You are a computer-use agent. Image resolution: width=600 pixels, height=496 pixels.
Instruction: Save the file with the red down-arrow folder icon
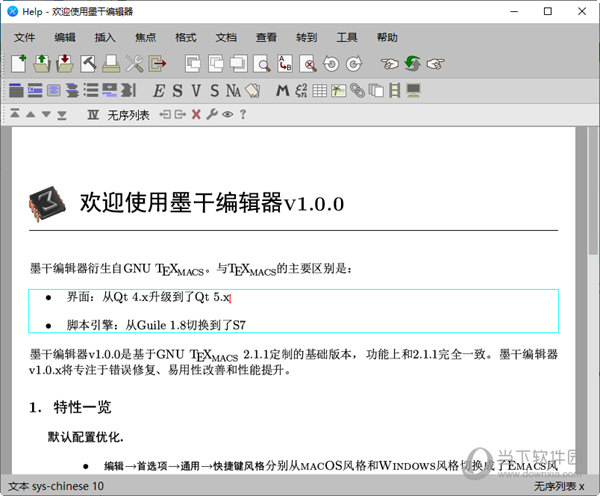click(65, 64)
